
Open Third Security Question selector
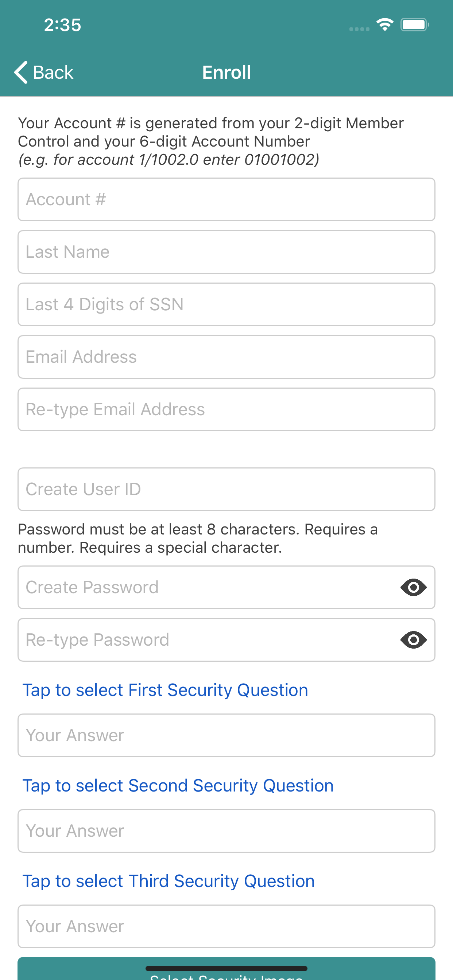point(169,881)
